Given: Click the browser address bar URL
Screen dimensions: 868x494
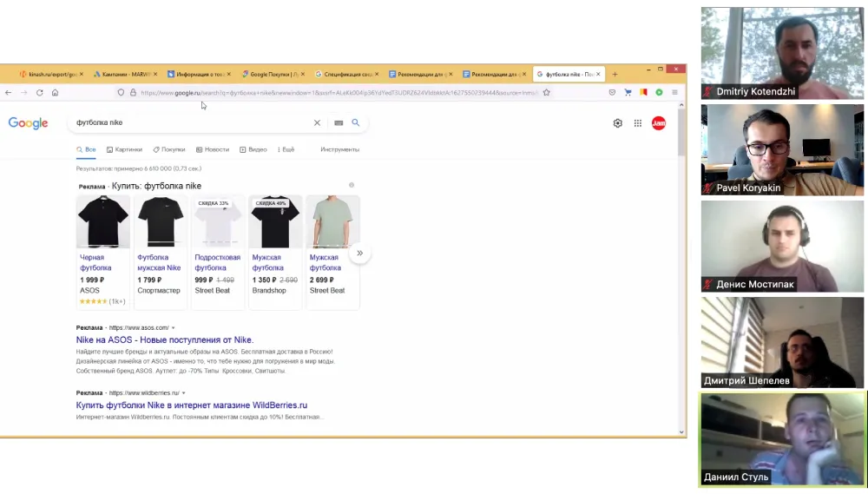Looking at the screenshot, I should (x=339, y=93).
